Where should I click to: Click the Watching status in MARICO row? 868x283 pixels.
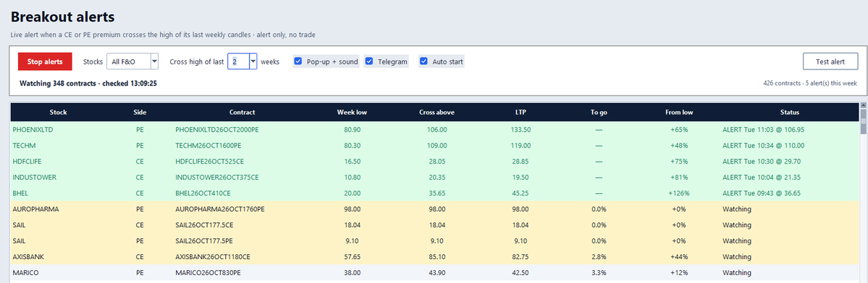point(737,273)
